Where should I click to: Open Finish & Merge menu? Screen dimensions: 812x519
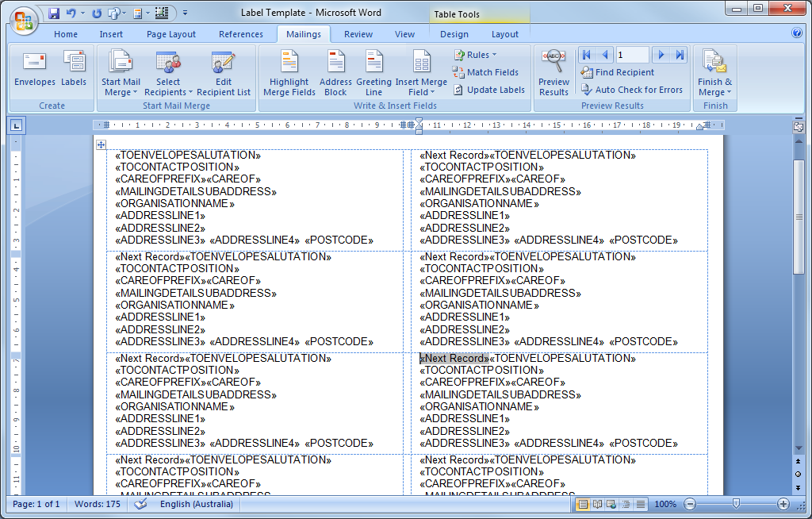(714, 73)
